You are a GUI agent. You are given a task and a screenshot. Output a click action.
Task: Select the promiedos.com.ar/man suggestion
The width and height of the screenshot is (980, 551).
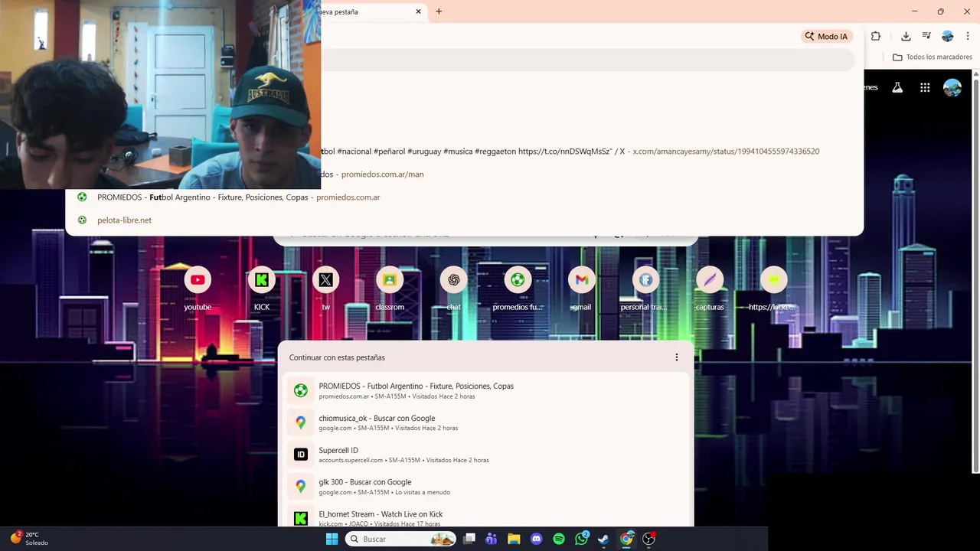click(x=591, y=174)
